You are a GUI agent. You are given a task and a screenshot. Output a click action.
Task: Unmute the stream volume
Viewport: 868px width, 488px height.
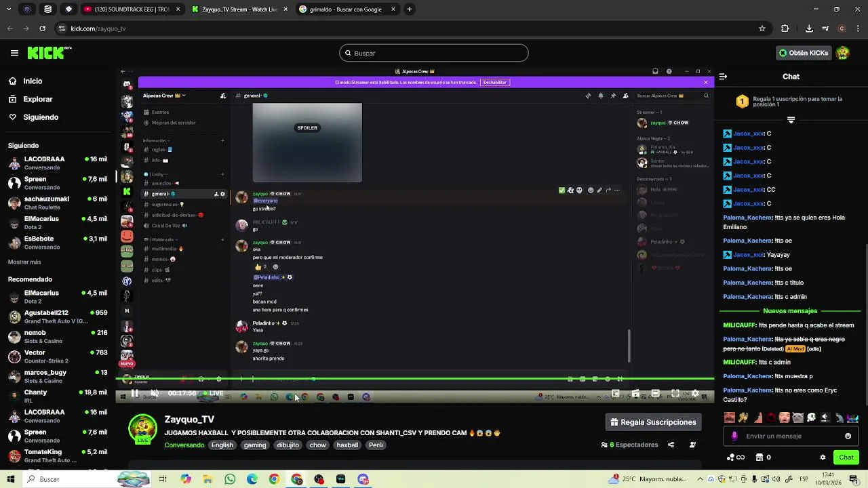pyautogui.click(x=155, y=393)
